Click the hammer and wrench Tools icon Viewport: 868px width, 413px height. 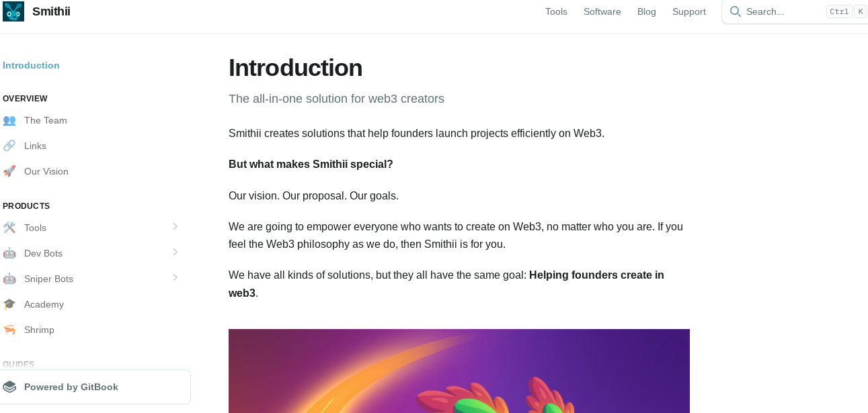click(x=9, y=228)
